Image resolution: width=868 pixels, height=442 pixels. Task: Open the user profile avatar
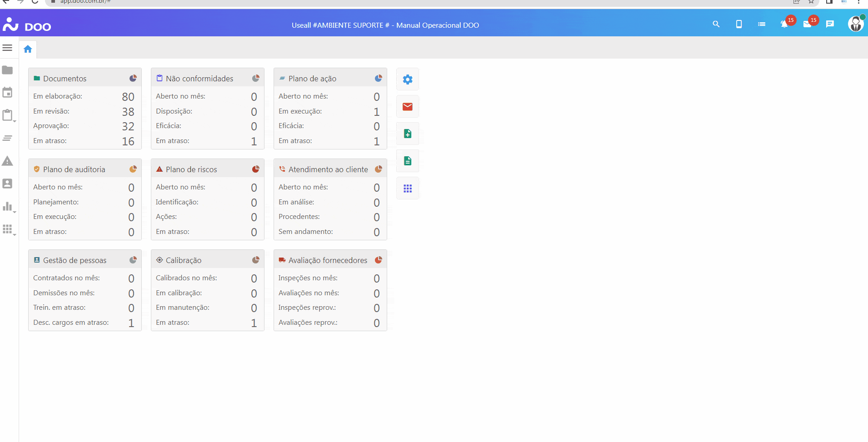point(855,24)
